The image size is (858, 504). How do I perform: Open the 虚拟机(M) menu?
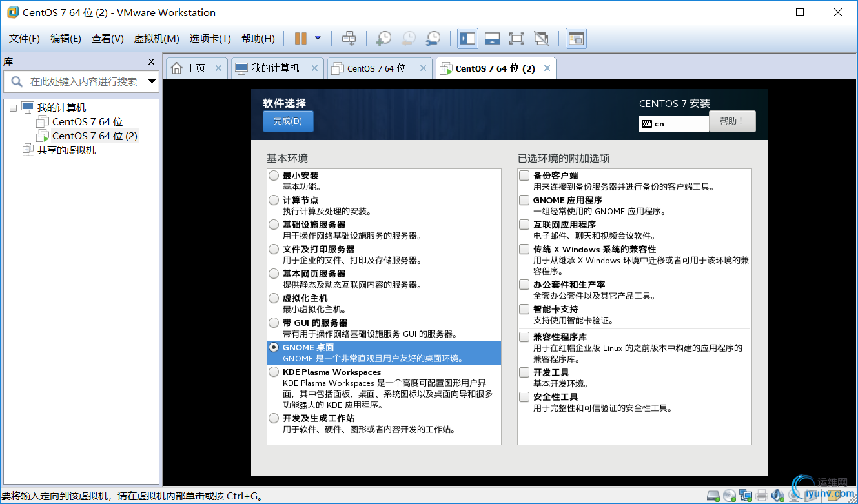[x=156, y=39]
